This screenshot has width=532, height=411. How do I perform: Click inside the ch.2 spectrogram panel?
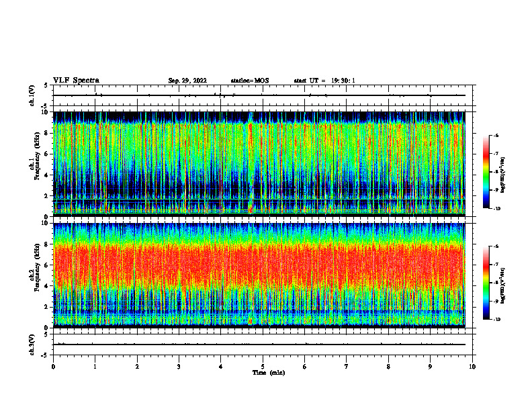click(x=259, y=275)
